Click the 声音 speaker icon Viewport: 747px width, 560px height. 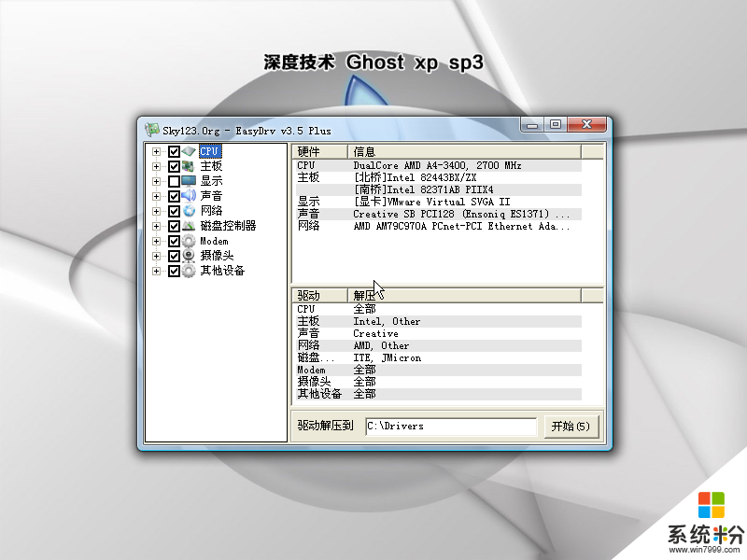click(x=189, y=196)
